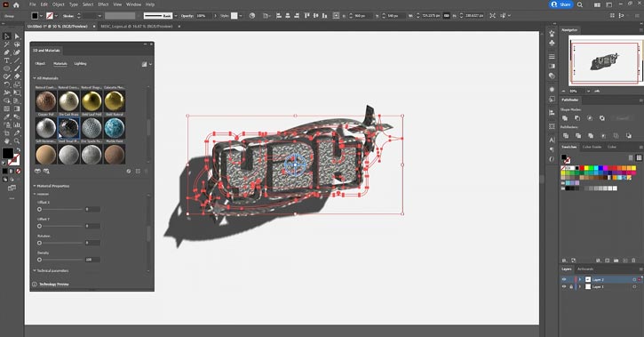
Task: Select the Selection tool arrow
Action: (6, 36)
